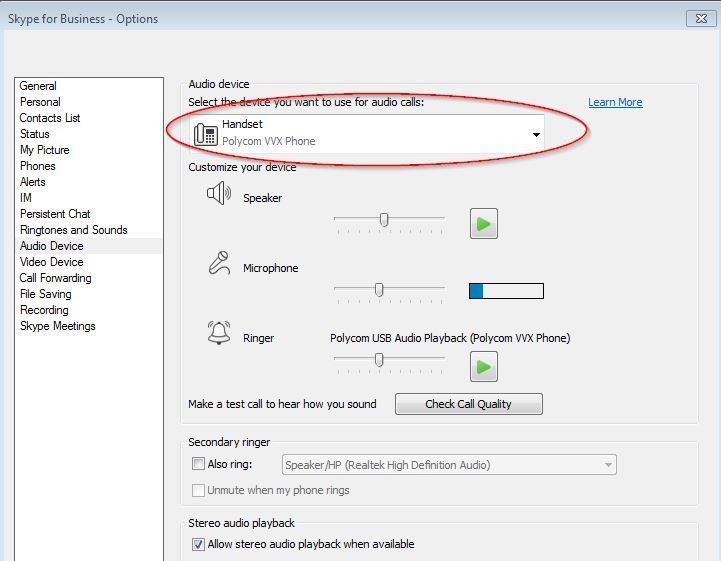Open the Learn More link

tap(615, 102)
